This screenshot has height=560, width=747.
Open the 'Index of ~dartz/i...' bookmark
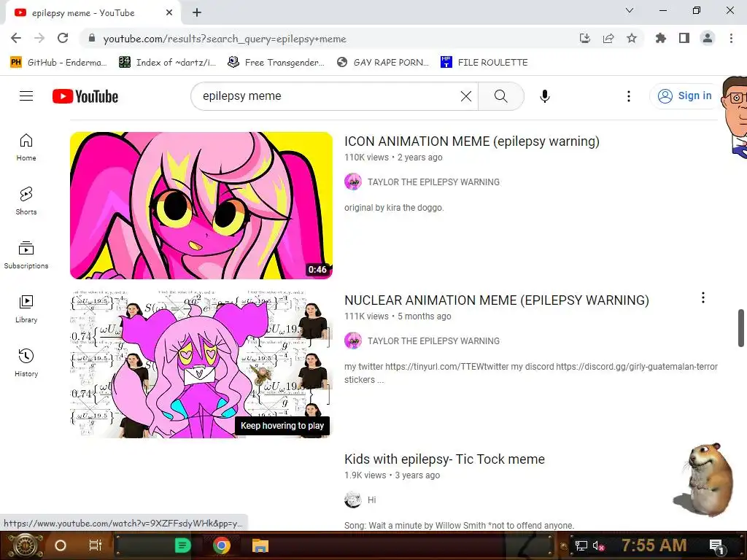(167, 63)
